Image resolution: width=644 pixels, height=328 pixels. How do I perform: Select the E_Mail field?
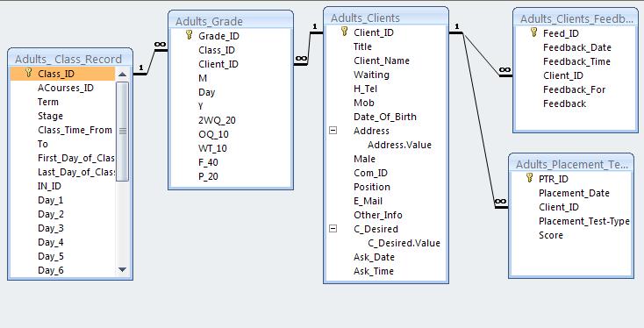368,201
